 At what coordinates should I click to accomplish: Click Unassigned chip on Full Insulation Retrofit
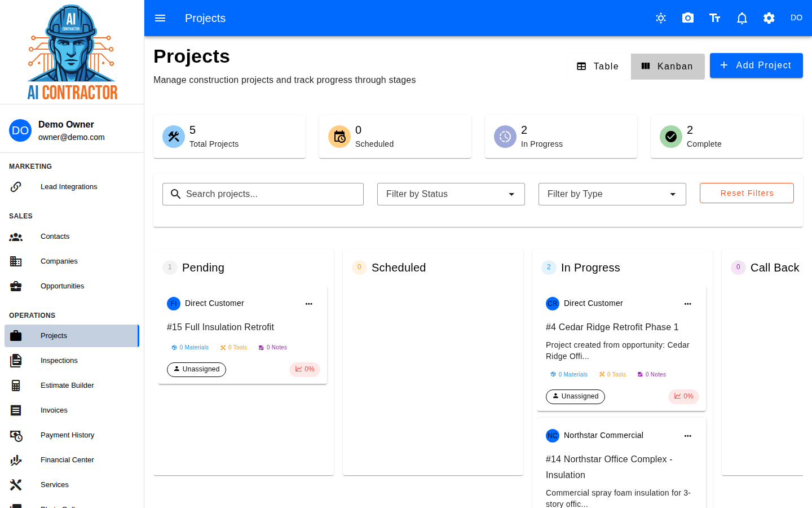[x=196, y=369]
